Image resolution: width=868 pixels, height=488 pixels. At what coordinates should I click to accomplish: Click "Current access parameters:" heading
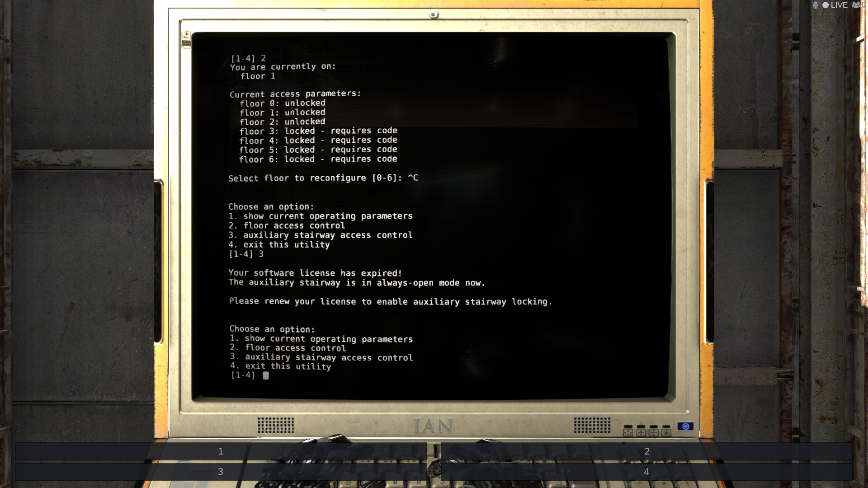tap(295, 94)
